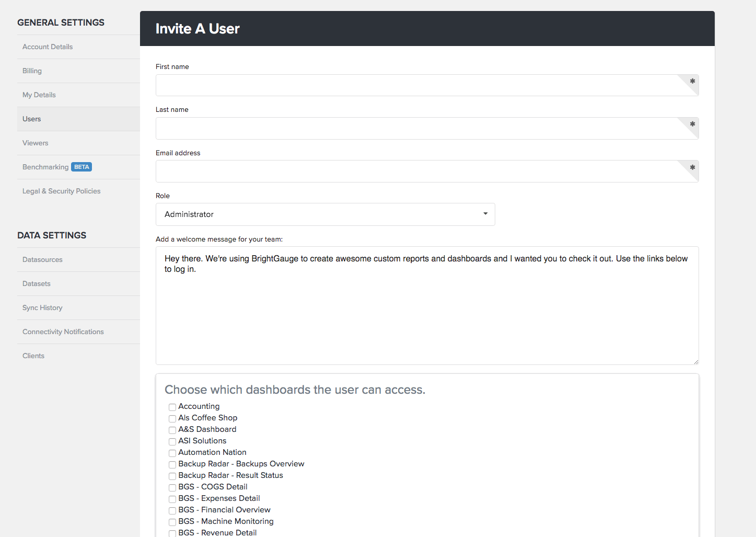This screenshot has width=756, height=537.
Task: Check the Als Coffee Shop dashboard
Action: [x=172, y=418]
